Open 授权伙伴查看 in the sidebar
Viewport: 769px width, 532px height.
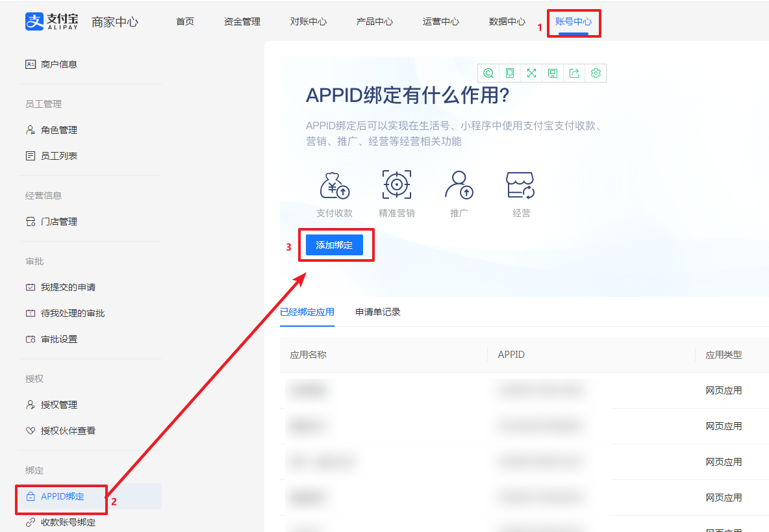pos(60,431)
